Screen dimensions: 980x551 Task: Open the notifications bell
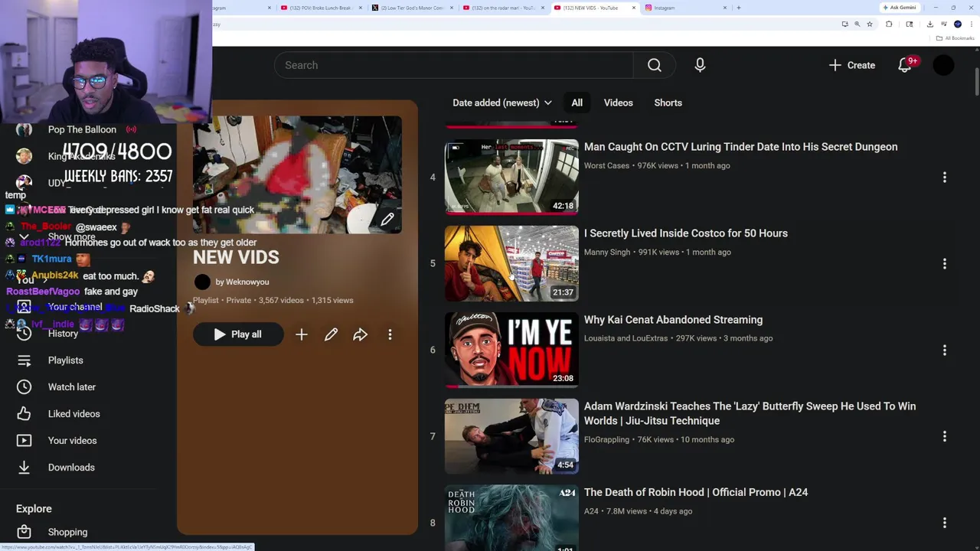pos(904,65)
